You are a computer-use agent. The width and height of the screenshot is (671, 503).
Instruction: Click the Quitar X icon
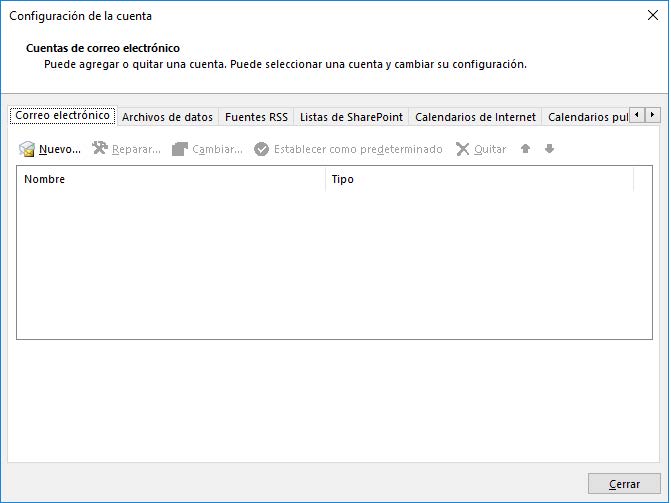point(462,149)
